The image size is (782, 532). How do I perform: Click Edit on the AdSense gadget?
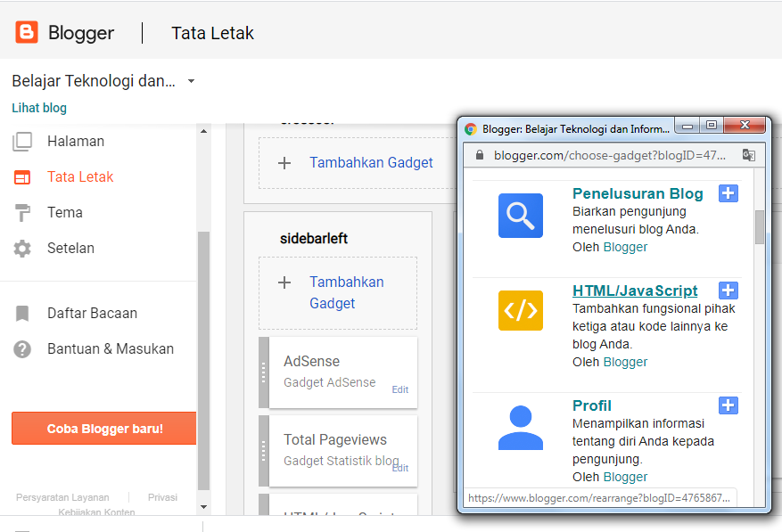[x=400, y=389]
